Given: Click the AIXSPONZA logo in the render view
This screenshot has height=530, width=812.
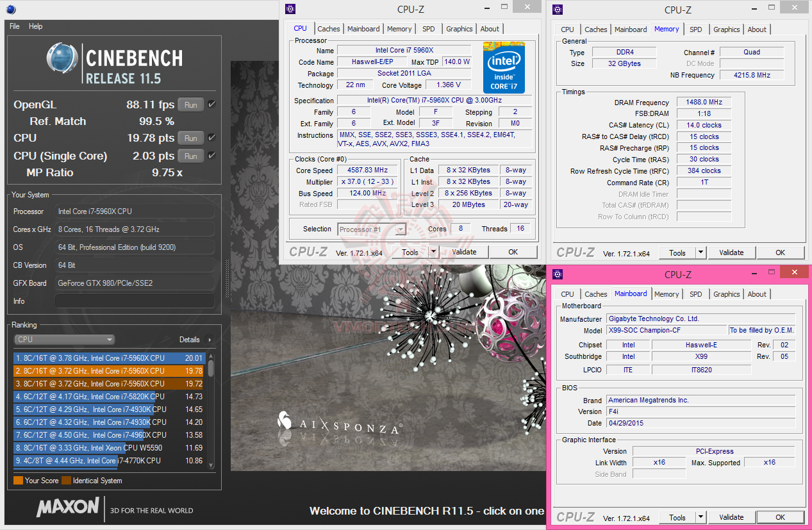Looking at the screenshot, I should pyautogui.click(x=340, y=423).
